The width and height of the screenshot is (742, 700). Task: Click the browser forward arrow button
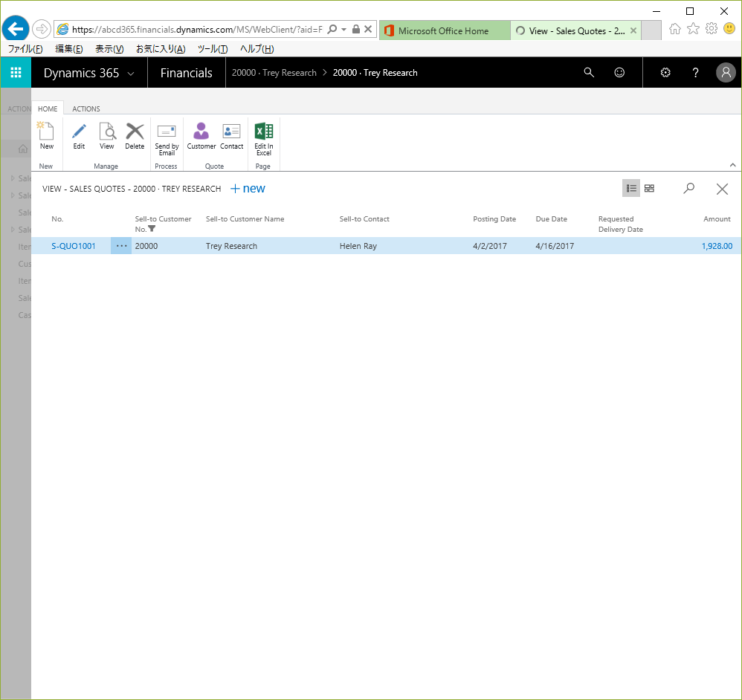[x=42, y=29]
